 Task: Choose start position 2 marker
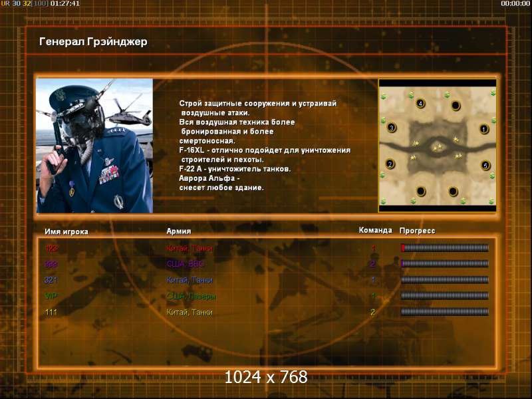(x=390, y=164)
